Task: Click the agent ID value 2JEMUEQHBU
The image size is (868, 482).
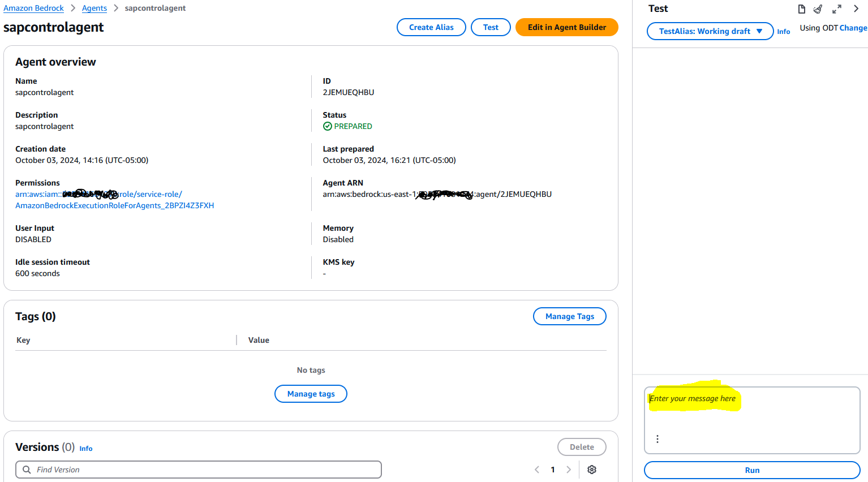Action: (x=349, y=92)
